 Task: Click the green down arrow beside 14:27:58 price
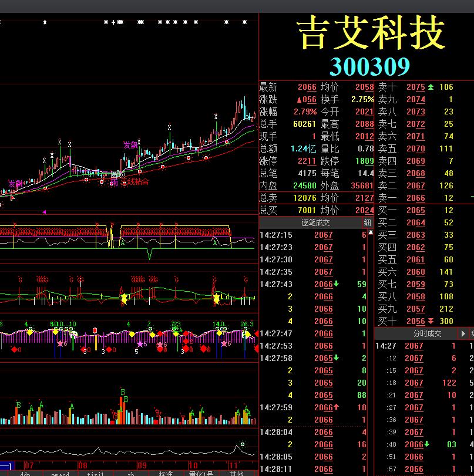(336, 358)
